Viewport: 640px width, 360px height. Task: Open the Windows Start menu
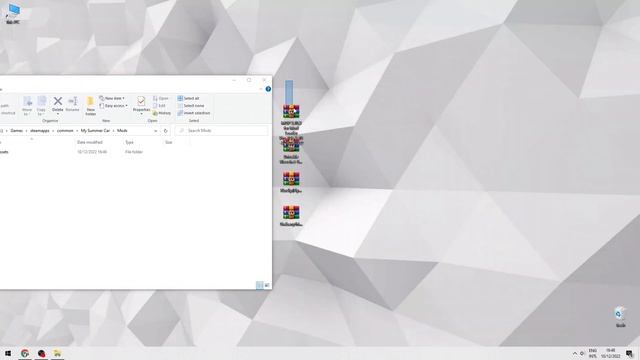8,353
